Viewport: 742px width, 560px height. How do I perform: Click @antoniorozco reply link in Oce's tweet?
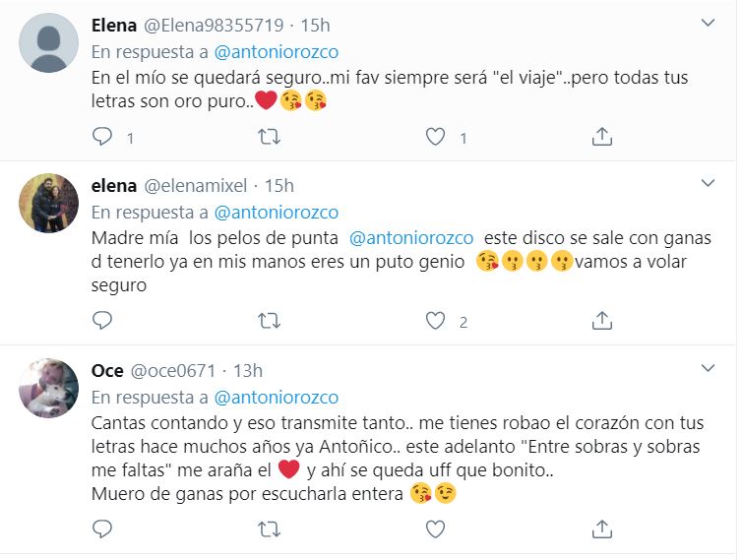click(277, 398)
